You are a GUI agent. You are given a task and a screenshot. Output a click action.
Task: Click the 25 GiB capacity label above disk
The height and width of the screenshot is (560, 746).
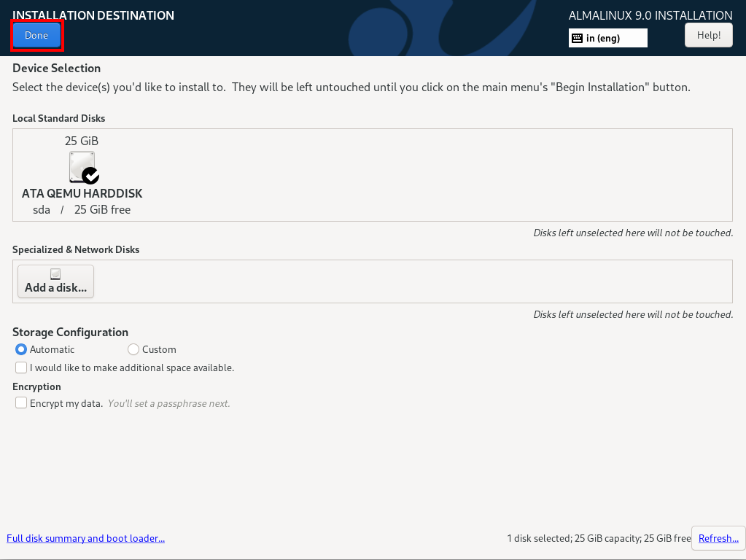pyautogui.click(x=82, y=141)
